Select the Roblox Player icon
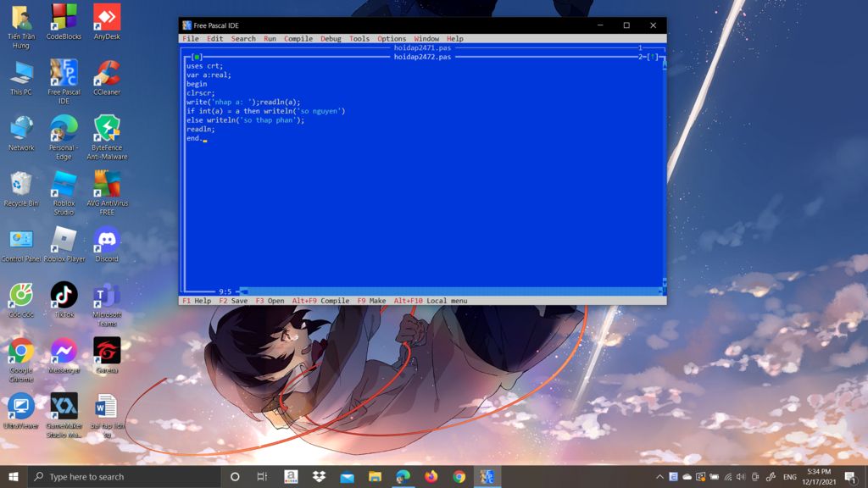 point(64,245)
